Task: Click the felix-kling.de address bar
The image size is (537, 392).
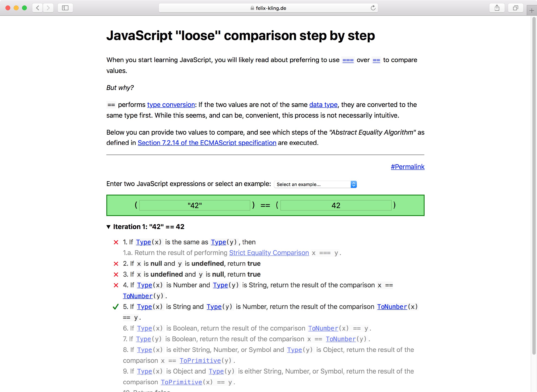Action: [268, 8]
